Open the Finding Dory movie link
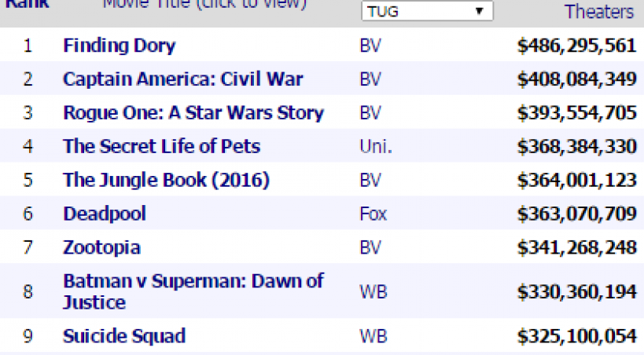 119,46
